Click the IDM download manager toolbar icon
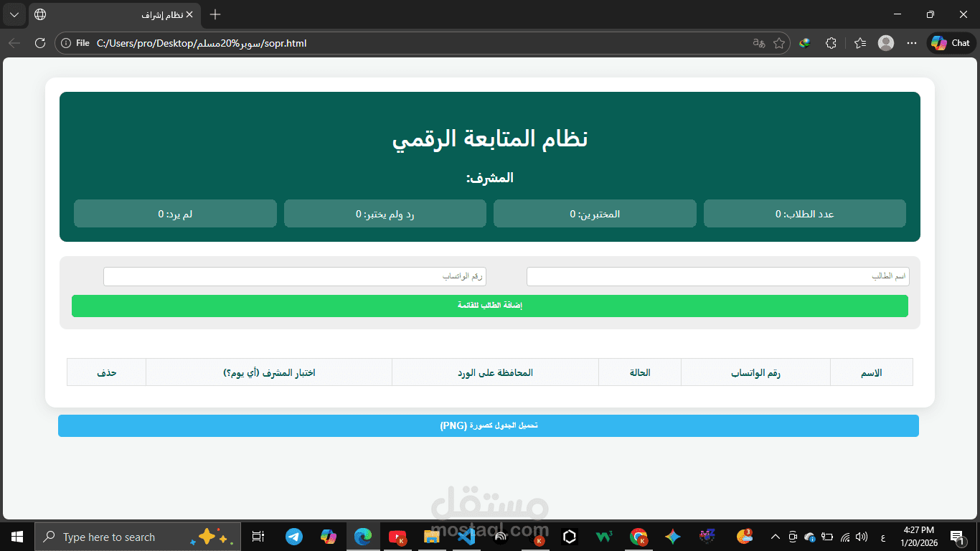The height and width of the screenshot is (551, 980). [804, 42]
